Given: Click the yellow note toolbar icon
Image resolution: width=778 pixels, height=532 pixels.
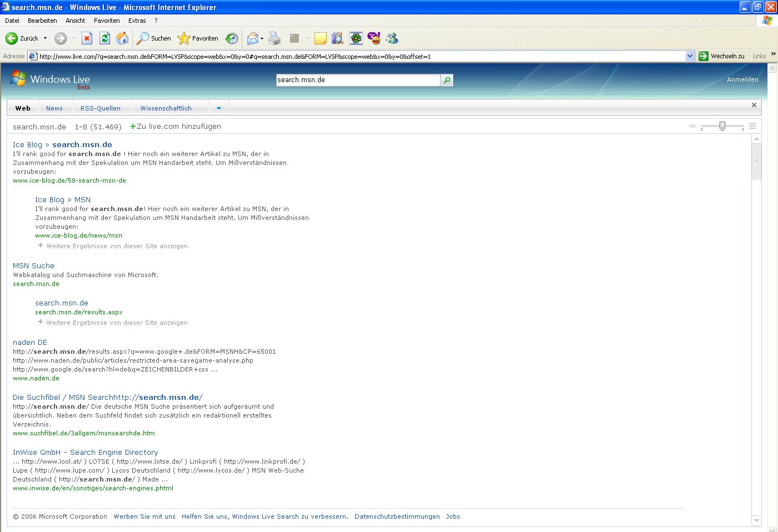Looking at the screenshot, I should click(x=320, y=38).
